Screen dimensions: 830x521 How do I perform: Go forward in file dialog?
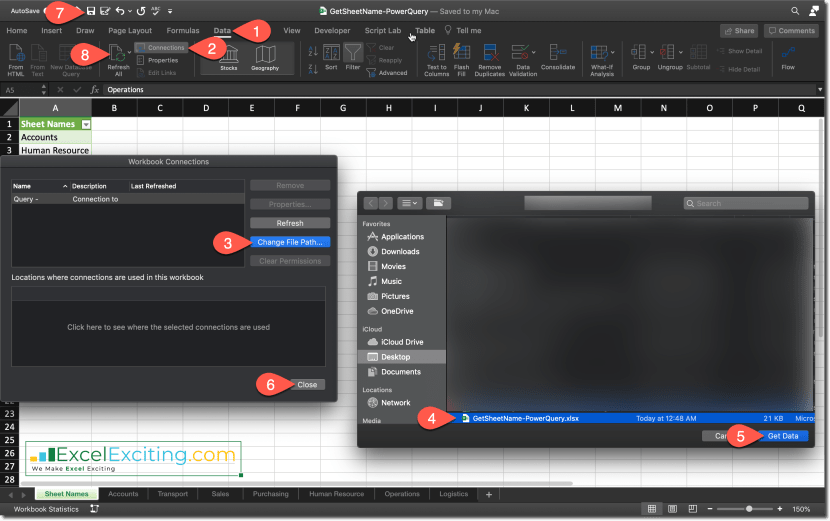pyautogui.click(x=386, y=203)
